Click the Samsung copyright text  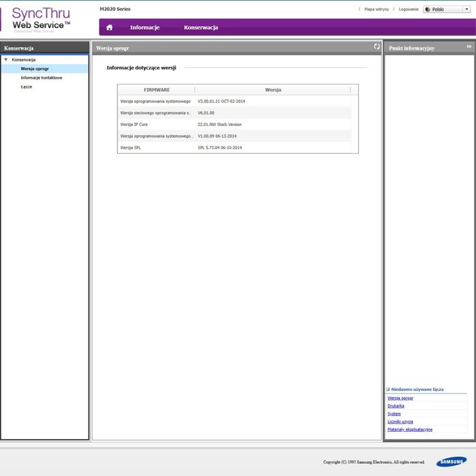pos(374,462)
